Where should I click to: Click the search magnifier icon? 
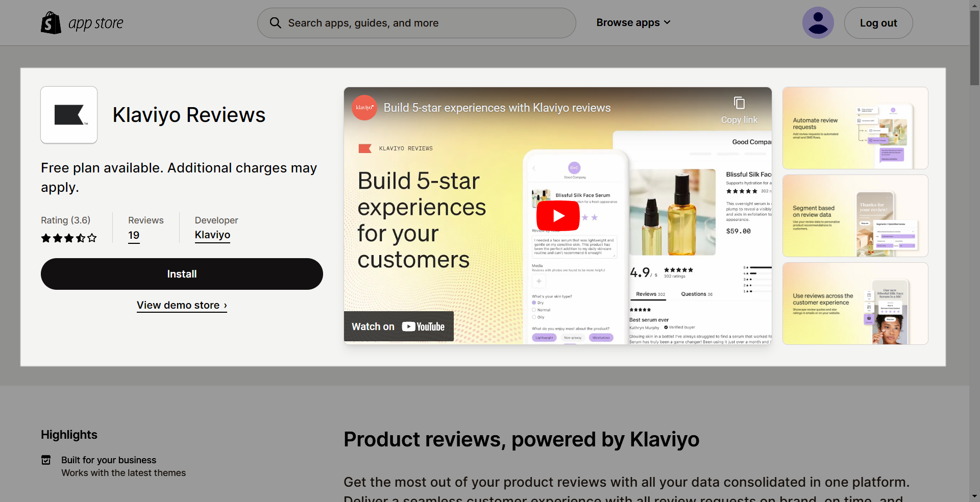click(x=275, y=23)
